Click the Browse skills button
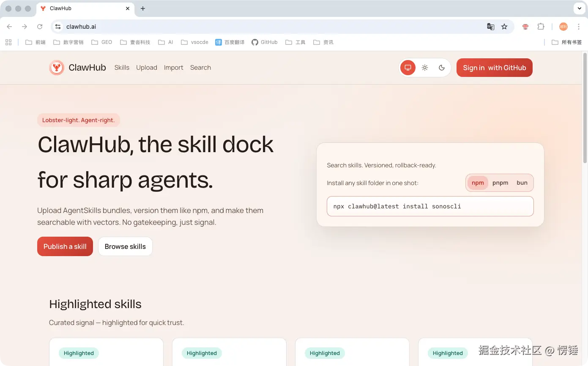588x366 pixels. coord(125,246)
